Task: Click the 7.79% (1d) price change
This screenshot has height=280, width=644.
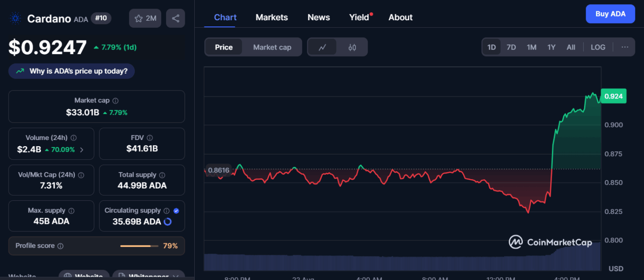Action: 115,47
